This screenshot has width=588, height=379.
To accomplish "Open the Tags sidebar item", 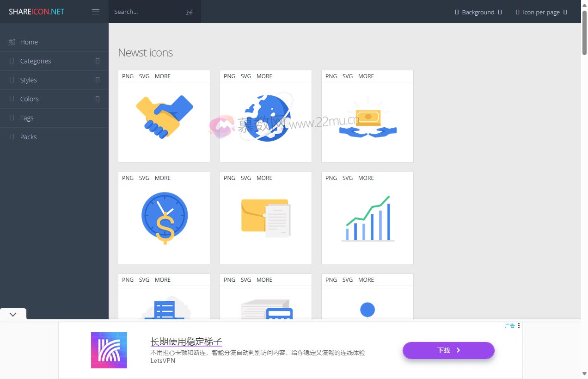I will pyautogui.click(x=27, y=118).
